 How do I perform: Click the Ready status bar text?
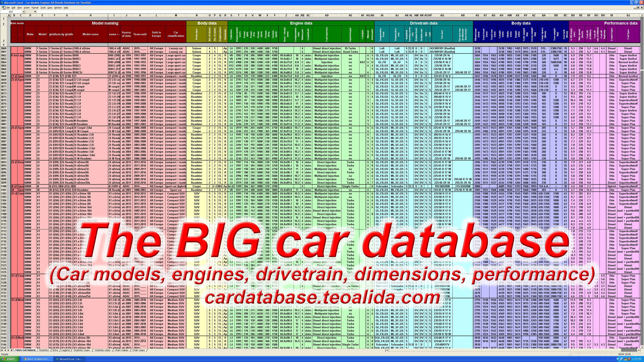(x=5, y=354)
